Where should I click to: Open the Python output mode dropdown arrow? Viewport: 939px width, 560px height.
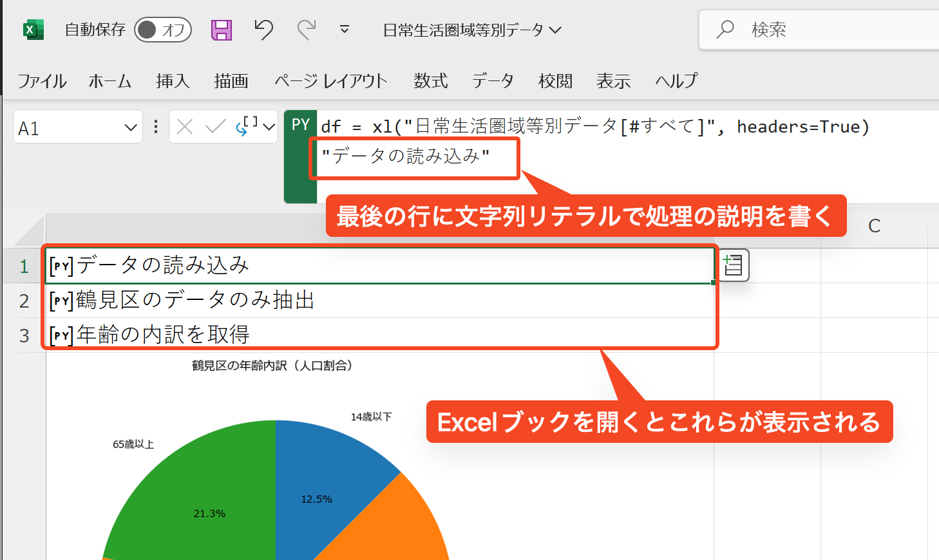[x=269, y=127]
